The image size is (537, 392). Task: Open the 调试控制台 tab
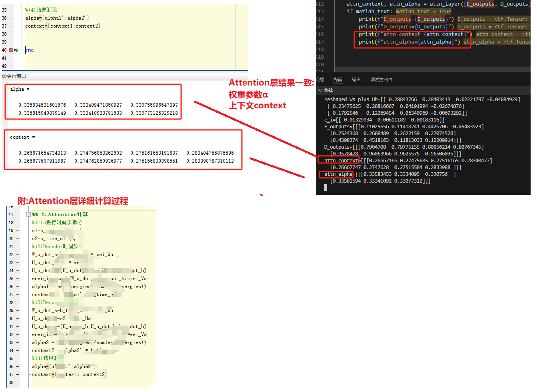tap(380, 79)
